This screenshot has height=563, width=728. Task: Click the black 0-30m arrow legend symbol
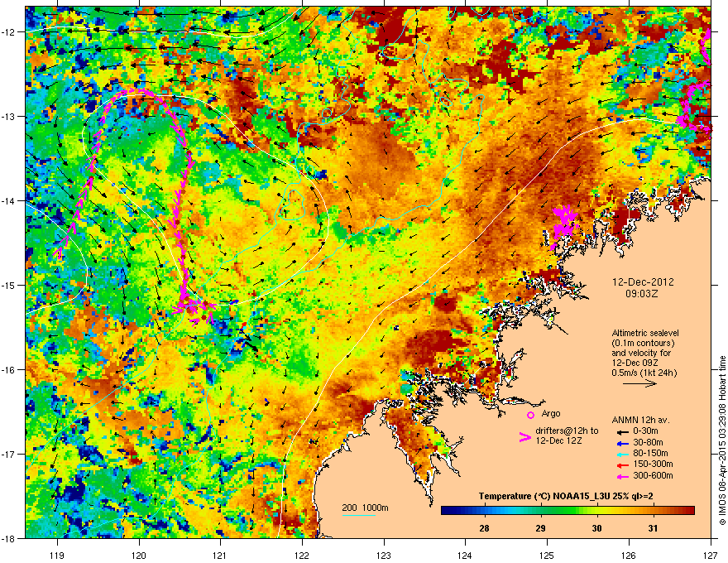[621, 431]
